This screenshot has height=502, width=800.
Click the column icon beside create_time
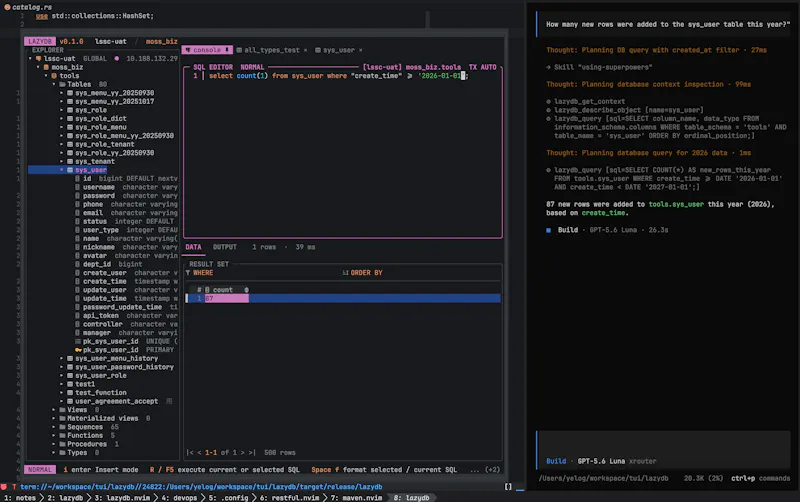(78, 282)
